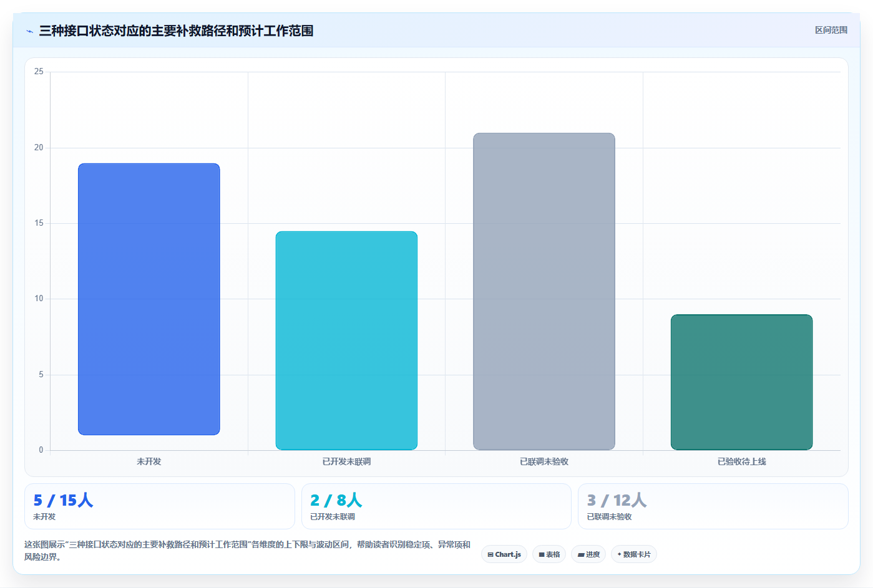The height and width of the screenshot is (588, 873).
Task: Select the Chart.js tag chip
Action: [504, 554]
